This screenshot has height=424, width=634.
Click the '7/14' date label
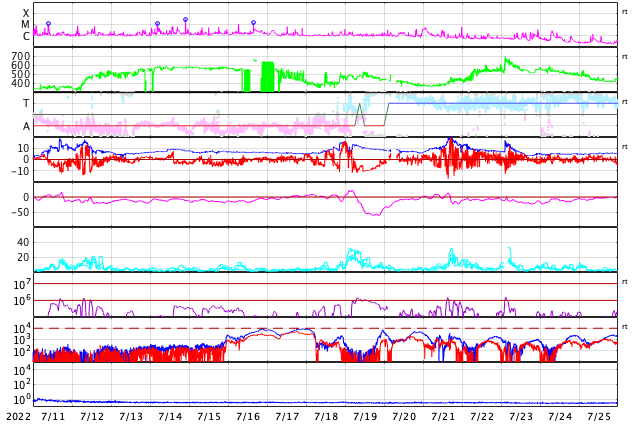[x=170, y=417]
